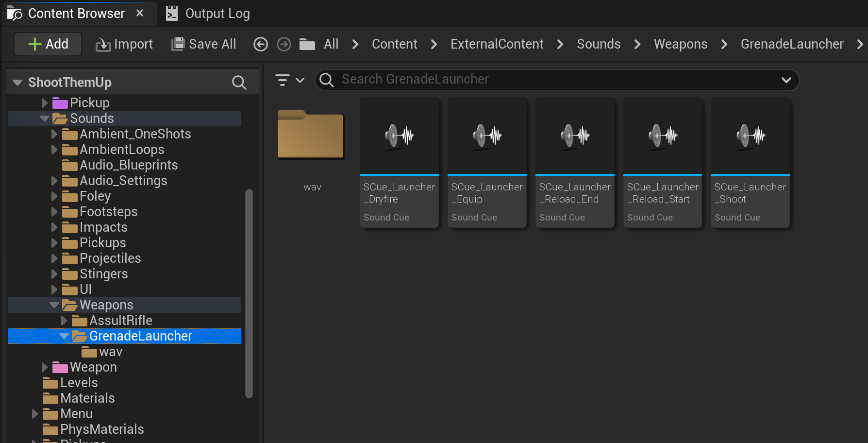Open the wav folder thumbnail

311,135
